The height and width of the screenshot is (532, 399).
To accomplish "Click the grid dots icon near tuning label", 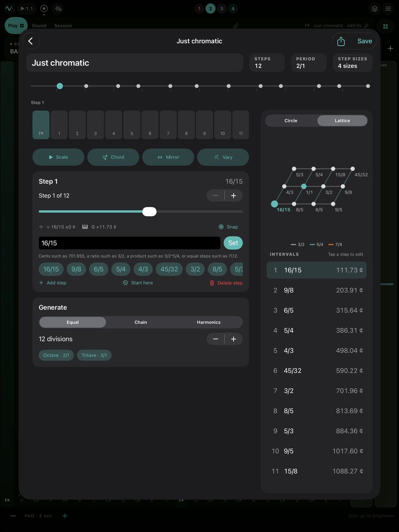I will point(385,26).
